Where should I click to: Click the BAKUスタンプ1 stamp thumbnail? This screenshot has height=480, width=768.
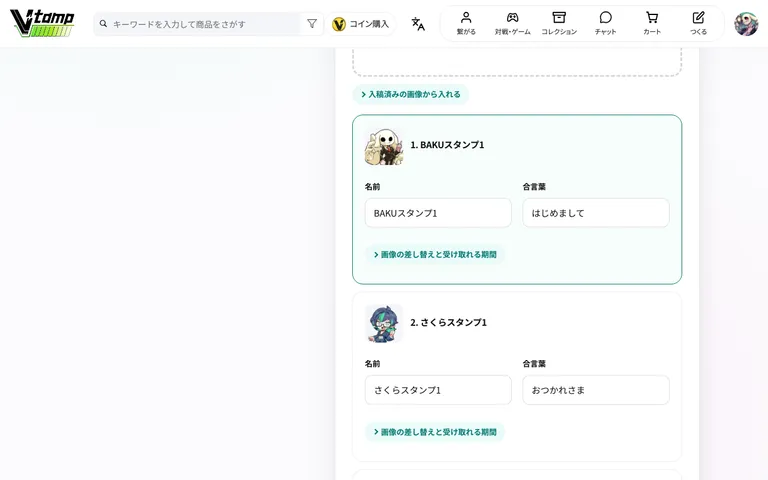point(384,146)
